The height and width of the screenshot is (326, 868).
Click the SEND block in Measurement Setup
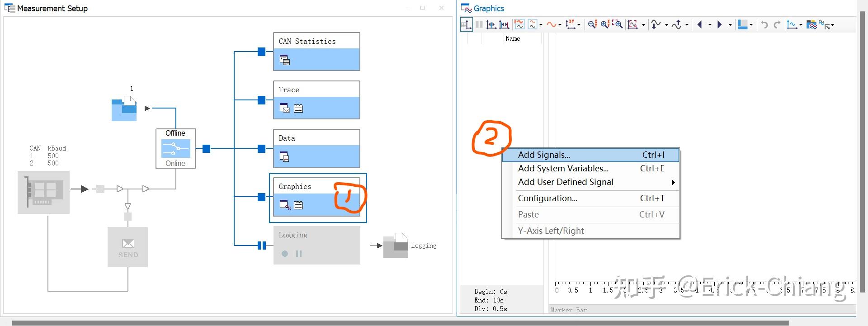pos(127,247)
